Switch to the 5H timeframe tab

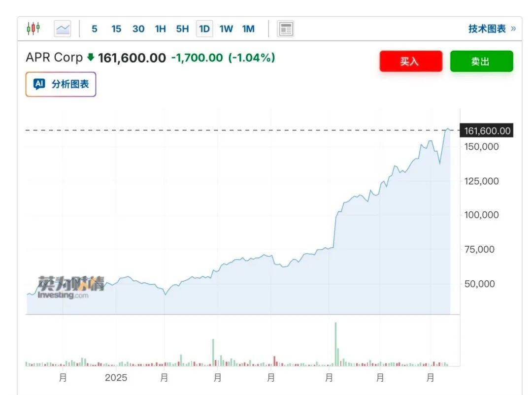(182, 29)
